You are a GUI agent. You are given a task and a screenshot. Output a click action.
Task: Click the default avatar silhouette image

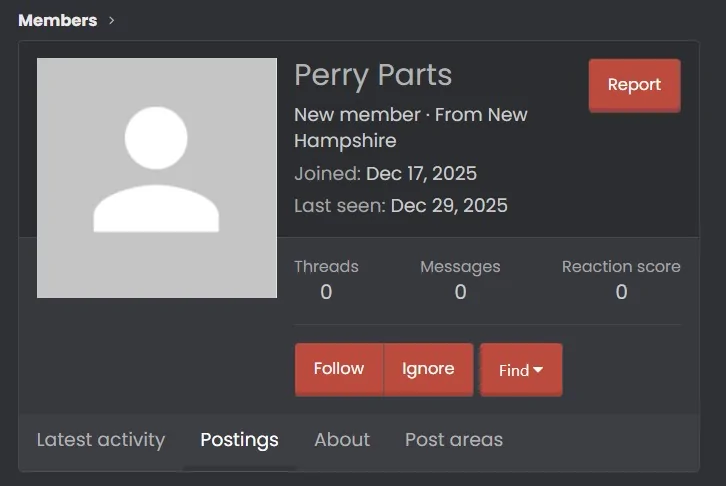coord(157,178)
